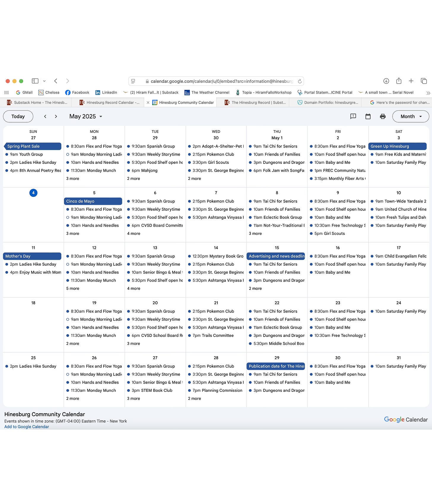Viewport: 432px width, 504px height.
Task: Click the Today button
Action: point(18,116)
